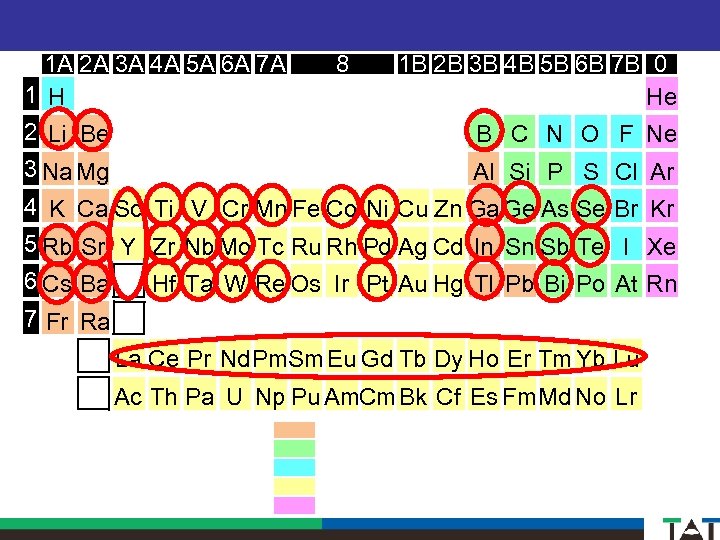Click the period 7 row label

coord(31,317)
